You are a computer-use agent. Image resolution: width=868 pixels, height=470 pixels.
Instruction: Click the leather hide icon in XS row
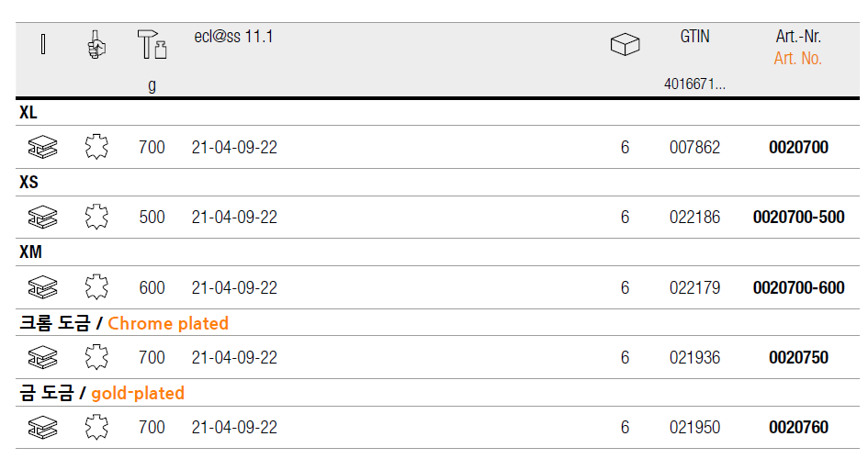[96, 218]
